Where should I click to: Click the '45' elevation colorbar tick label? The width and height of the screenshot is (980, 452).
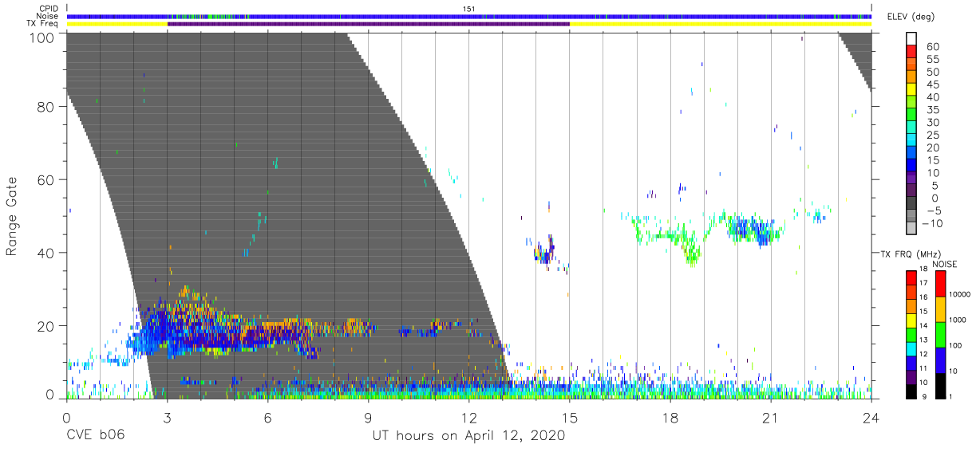coord(933,85)
